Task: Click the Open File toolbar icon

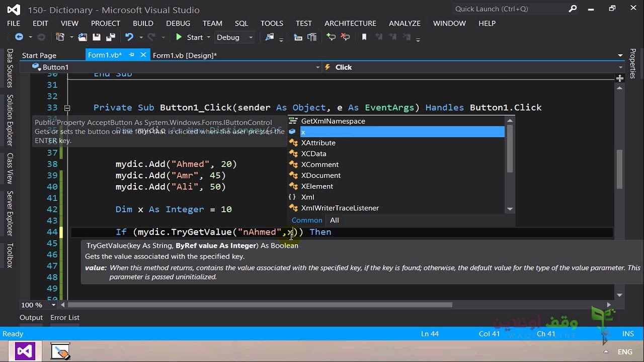Action: coord(83,37)
